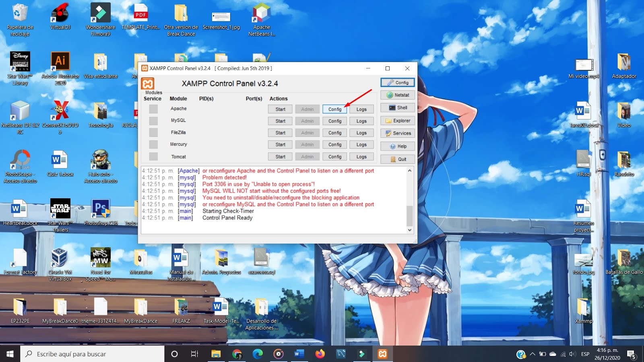Toggle the Mercury service checkbox

coord(153,144)
